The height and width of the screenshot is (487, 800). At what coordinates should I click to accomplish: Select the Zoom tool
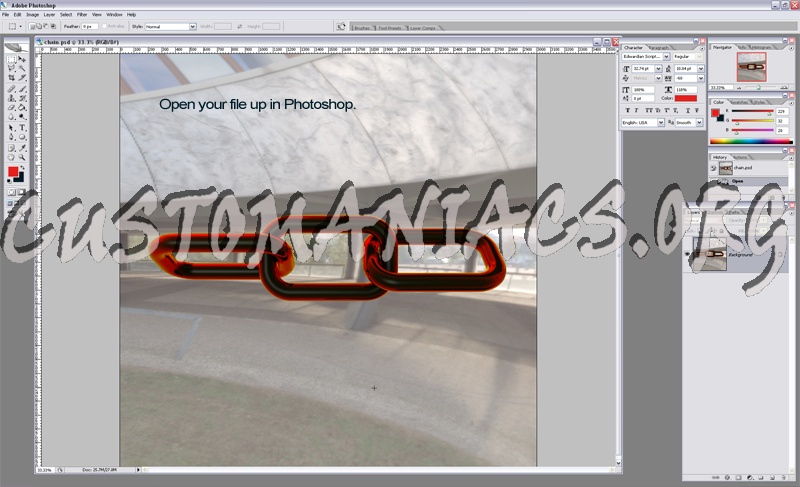coord(22,158)
